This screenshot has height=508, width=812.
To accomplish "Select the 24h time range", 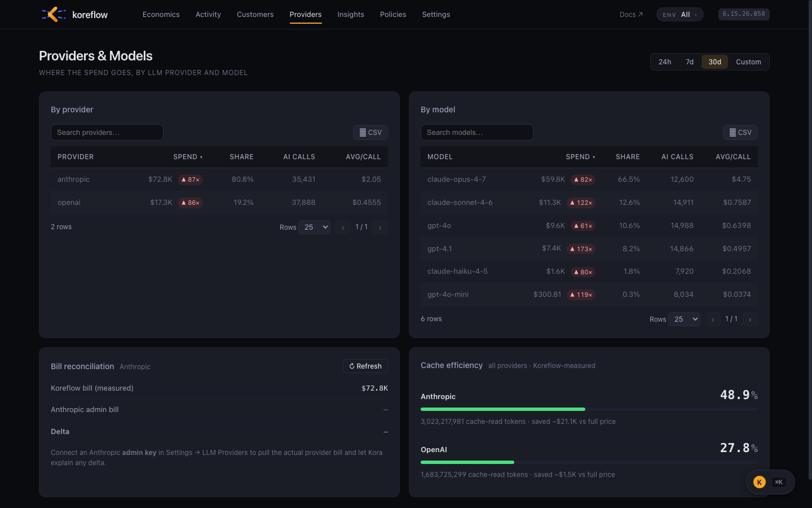I will (665, 62).
